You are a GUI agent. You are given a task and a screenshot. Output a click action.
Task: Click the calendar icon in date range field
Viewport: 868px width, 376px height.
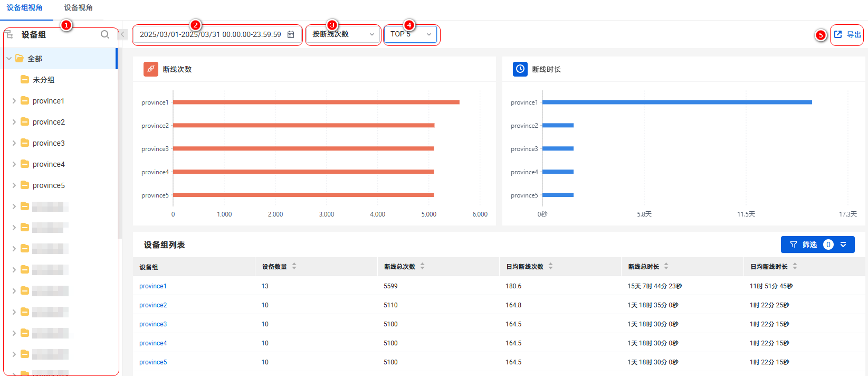point(291,34)
